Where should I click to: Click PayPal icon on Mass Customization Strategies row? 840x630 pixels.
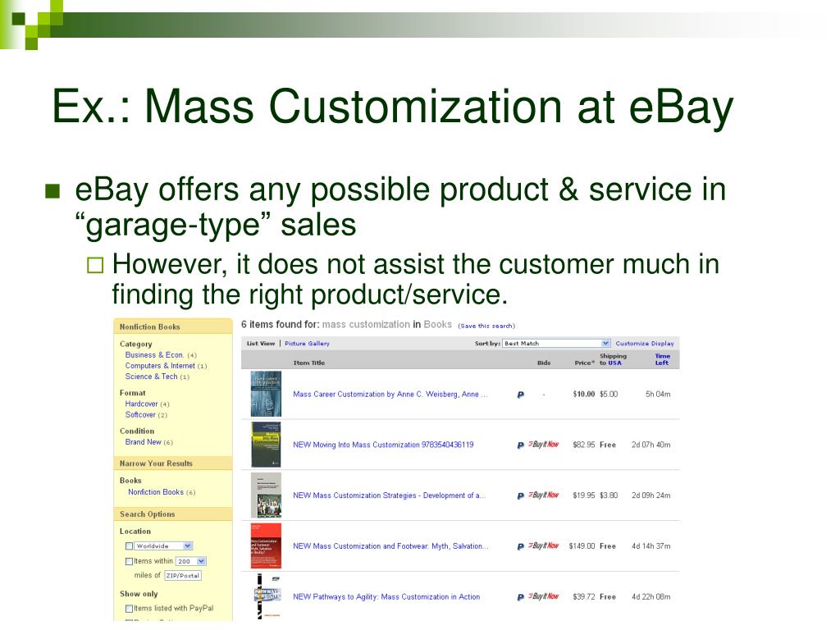click(520, 495)
